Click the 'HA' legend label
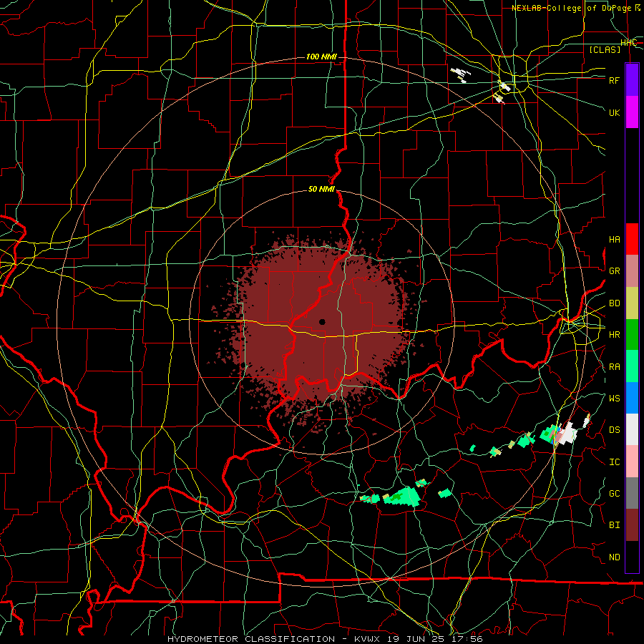644x644 pixels. click(614, 240)
